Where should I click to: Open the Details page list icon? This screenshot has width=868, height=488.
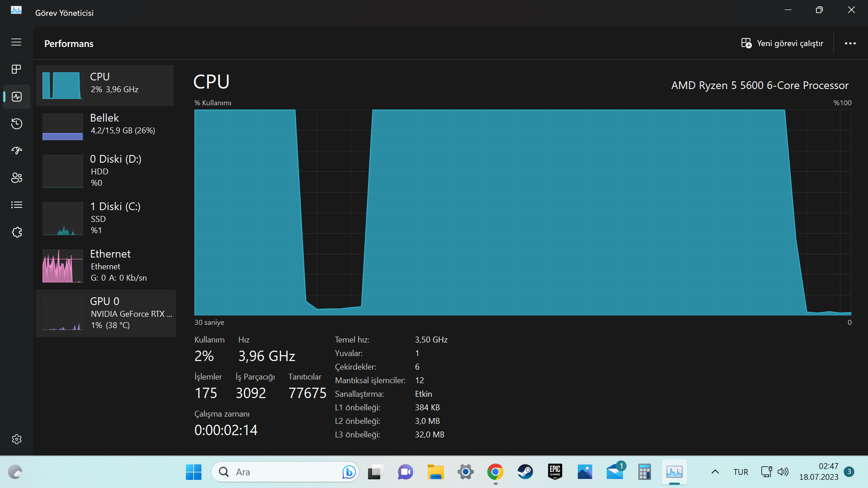coord(17,205)
